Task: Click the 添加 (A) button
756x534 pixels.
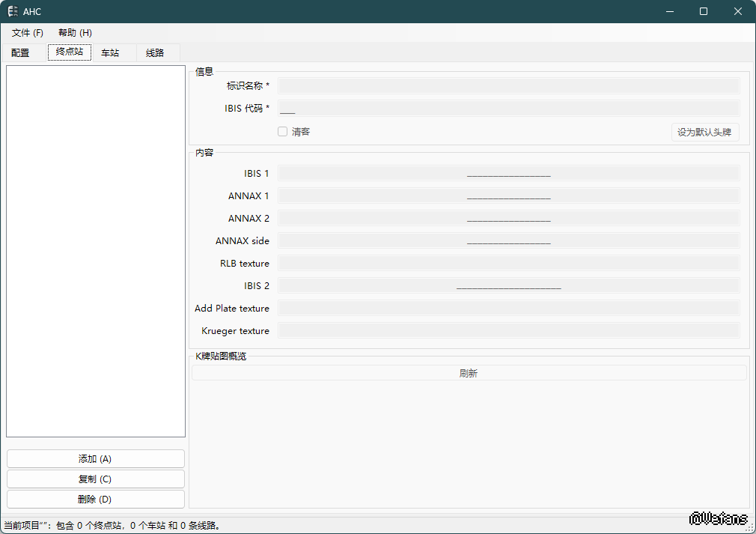Action: [95, 459]
